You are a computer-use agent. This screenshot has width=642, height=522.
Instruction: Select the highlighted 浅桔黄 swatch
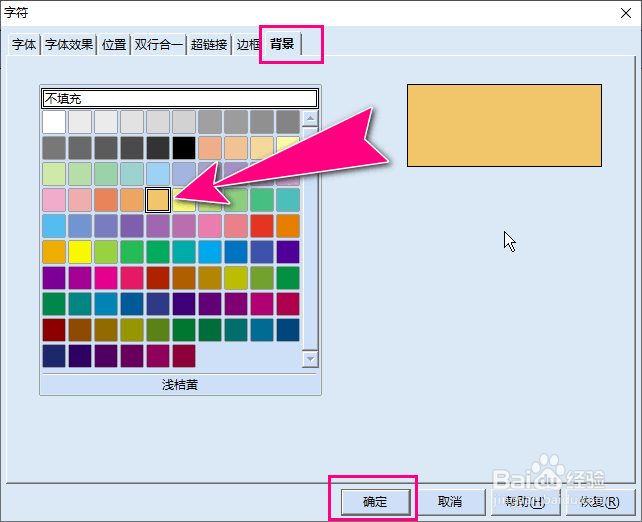(158, 200)
